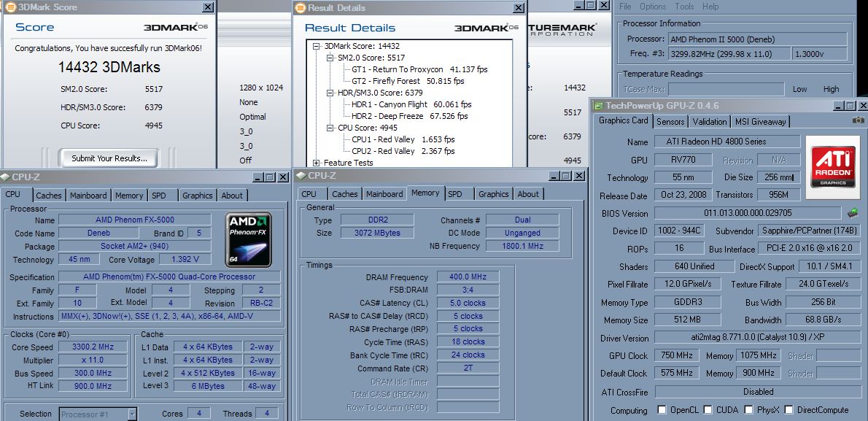
Task: Enable the OpenCL checkbox
Action: pos(662,410)
